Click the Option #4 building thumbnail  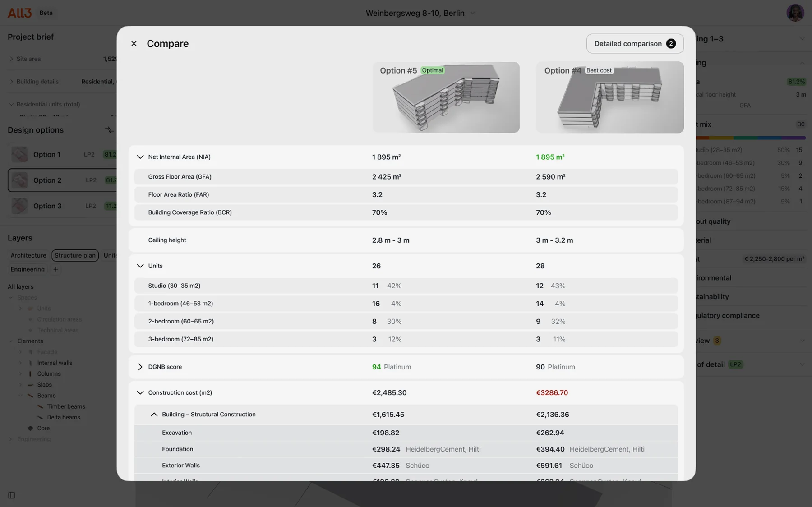609,97
